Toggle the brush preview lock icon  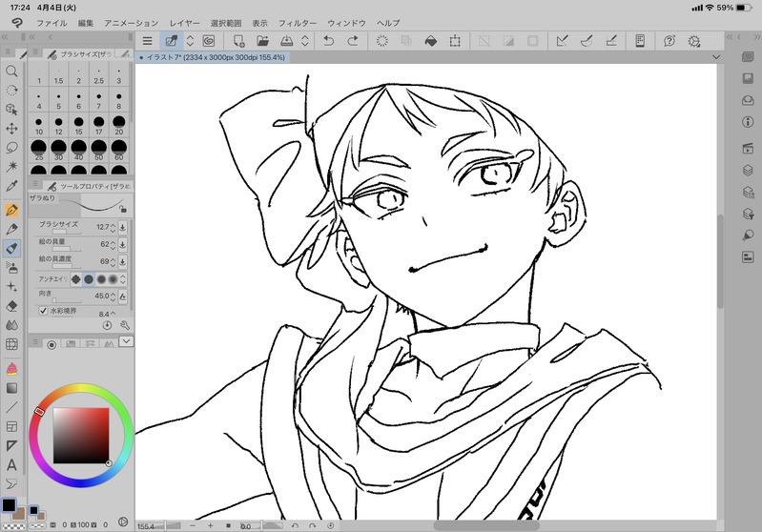pos(123,209)
